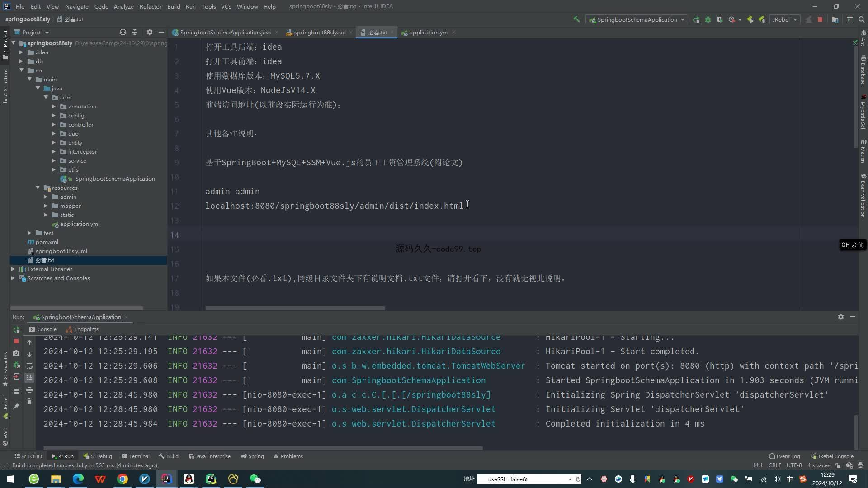Open Project Structure icon
Screen dimensions: 868x488
pos(835,19)
